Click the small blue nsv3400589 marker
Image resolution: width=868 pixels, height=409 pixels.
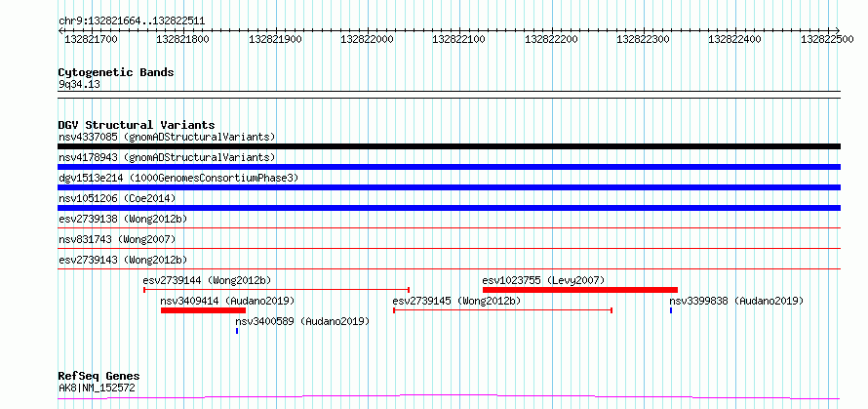(237, 331)
